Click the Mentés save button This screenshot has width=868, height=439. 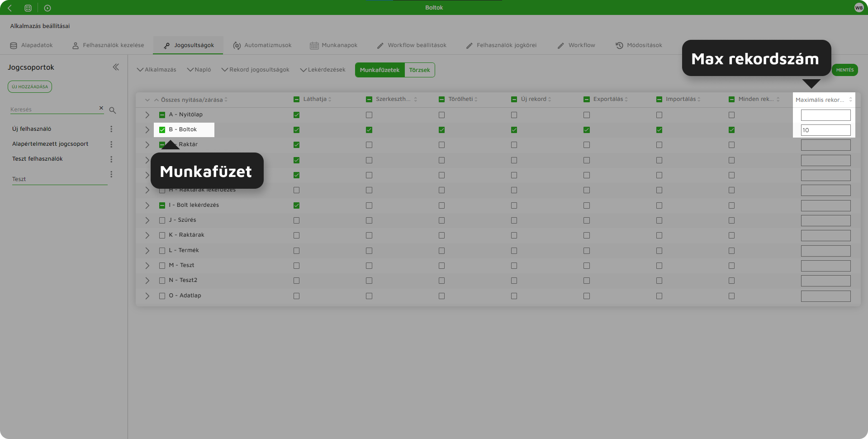click(x=844, y=70)
